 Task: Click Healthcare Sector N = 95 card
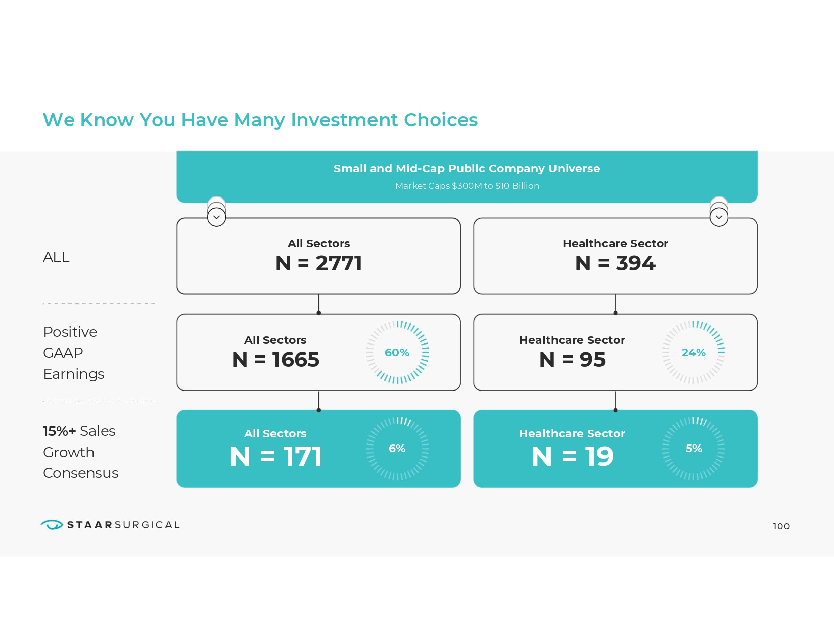(572, 353)
